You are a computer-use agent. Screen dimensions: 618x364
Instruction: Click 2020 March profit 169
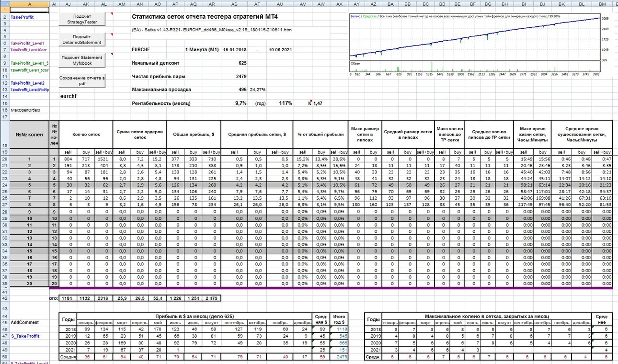pos(123,343)
